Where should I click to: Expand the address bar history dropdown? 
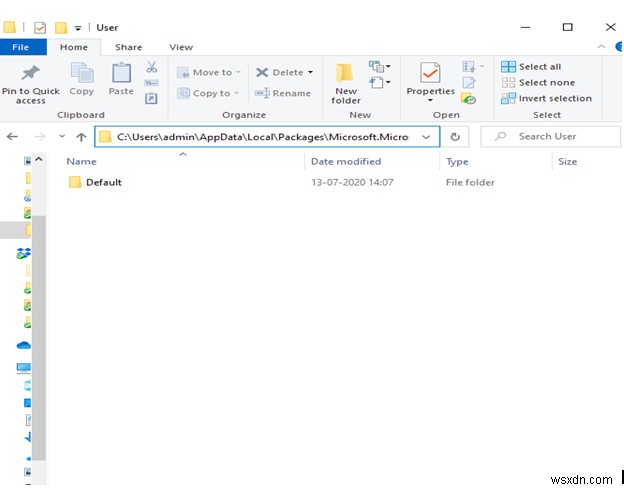point(426,137)
